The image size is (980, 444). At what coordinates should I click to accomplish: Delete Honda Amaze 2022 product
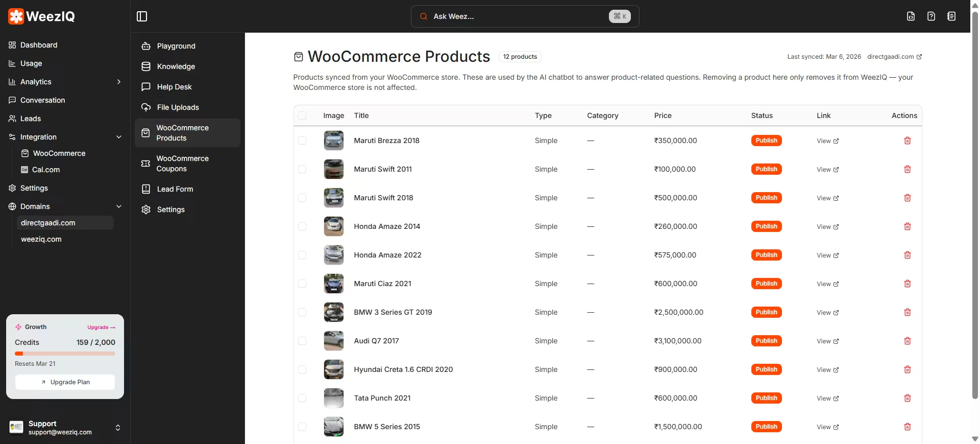(x=907, y=255)
